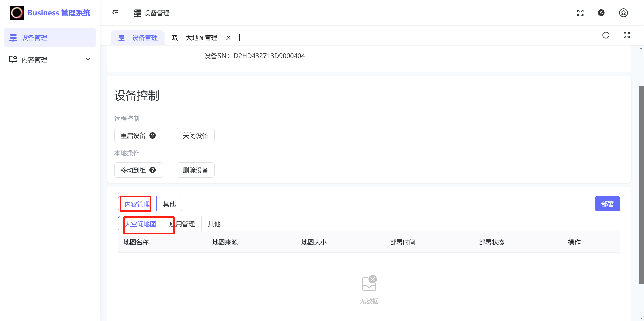
Task: Close the 大地图管理 tab
Action: 228,38
